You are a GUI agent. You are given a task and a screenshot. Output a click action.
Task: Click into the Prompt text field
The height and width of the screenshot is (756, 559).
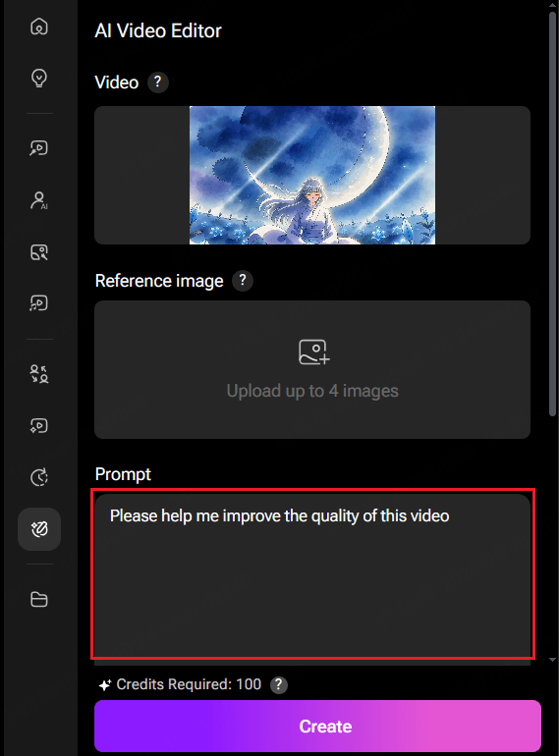(312, 574)
